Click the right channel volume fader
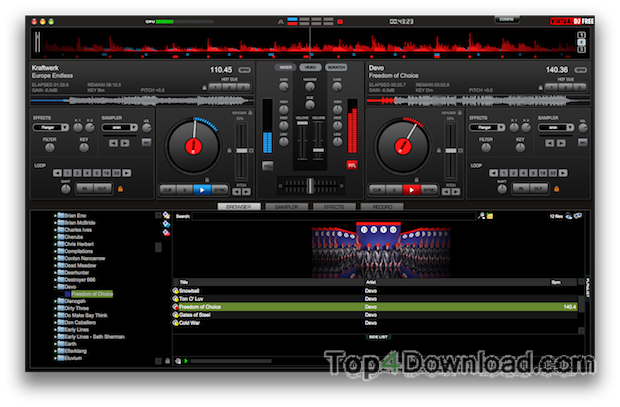Screen dimensions: 620x407 [x=318, y=150]
